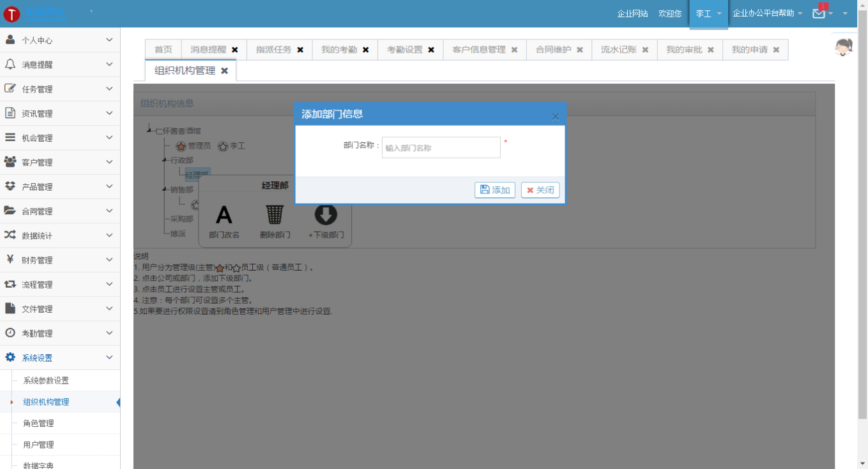Click the 删除部门 trash bin icon
This screenshot has height=469, width=868.
click(x=275, y=214)
